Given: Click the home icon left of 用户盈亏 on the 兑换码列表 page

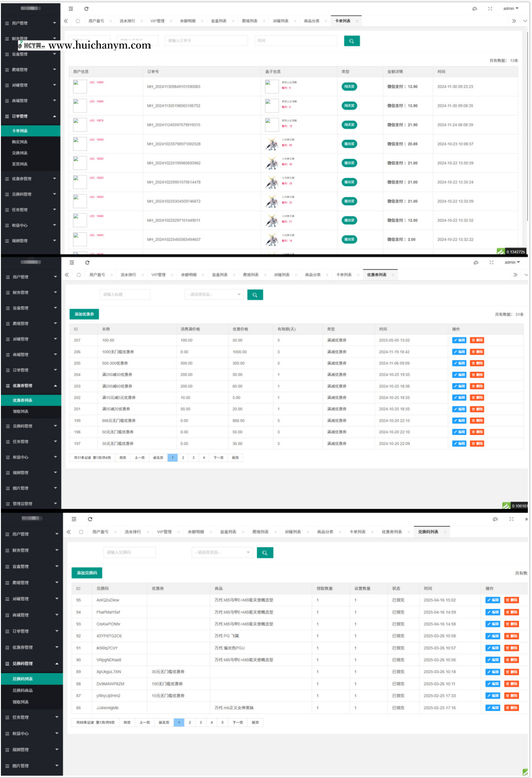Looking at the screenshot, I should pyautogui.click(x=81, y=532).
